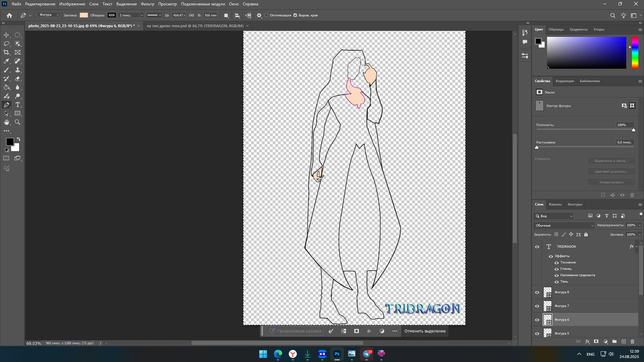Select the Blur tool
644x362 pixels.
18,87
